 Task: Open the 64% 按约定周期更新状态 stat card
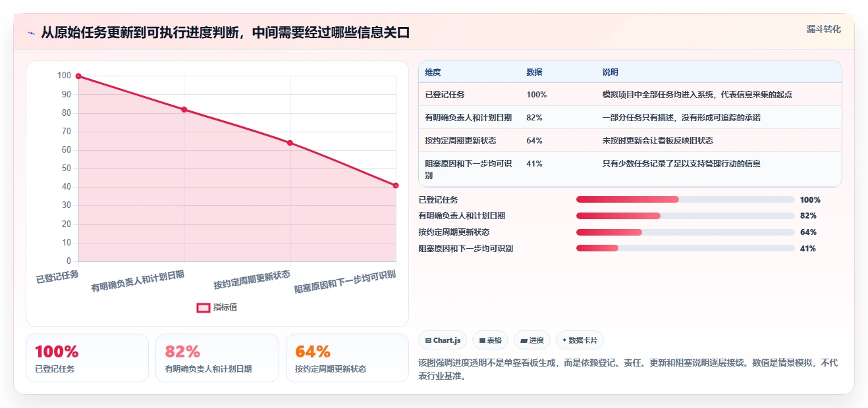347,358
